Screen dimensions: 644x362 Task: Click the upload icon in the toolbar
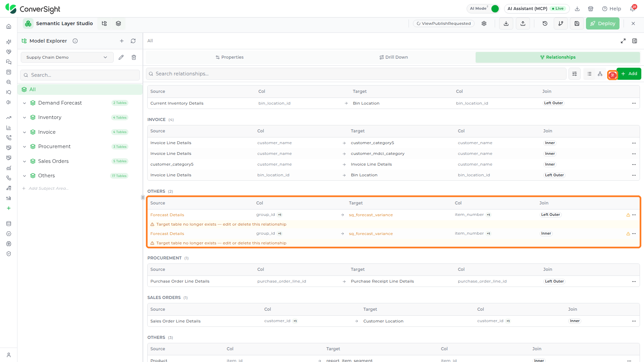[523, 23]
